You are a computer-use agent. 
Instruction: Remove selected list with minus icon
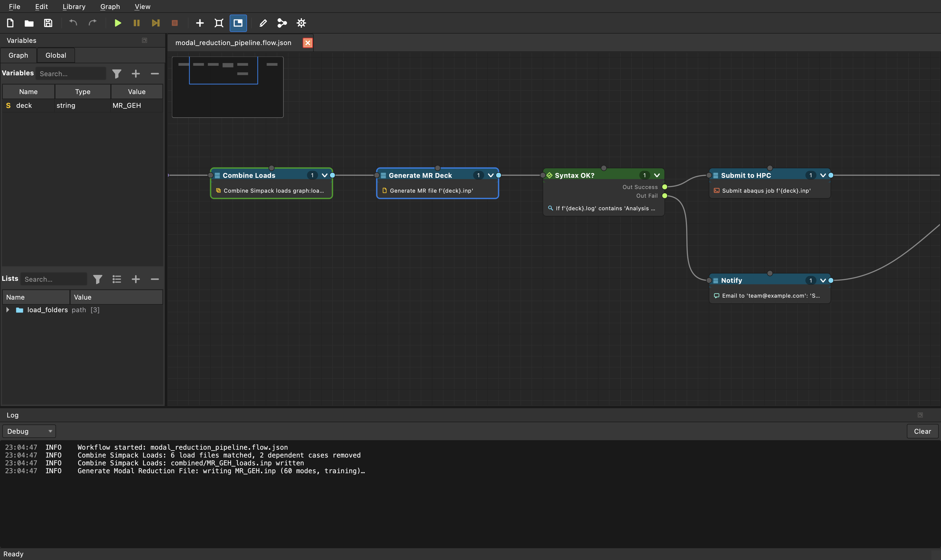coord(155,279)
